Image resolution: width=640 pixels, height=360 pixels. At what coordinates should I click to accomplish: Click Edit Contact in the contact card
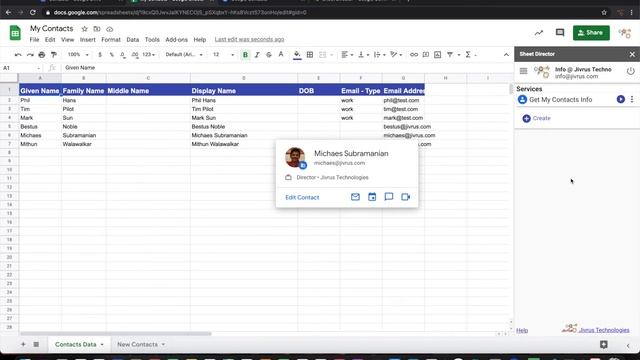point(302,197)
